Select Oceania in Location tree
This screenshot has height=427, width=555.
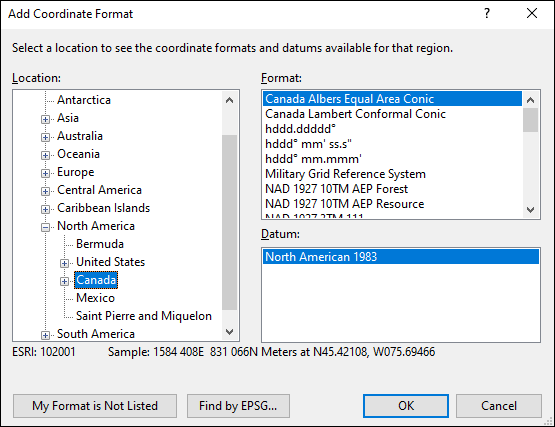[x=79, y=154]
